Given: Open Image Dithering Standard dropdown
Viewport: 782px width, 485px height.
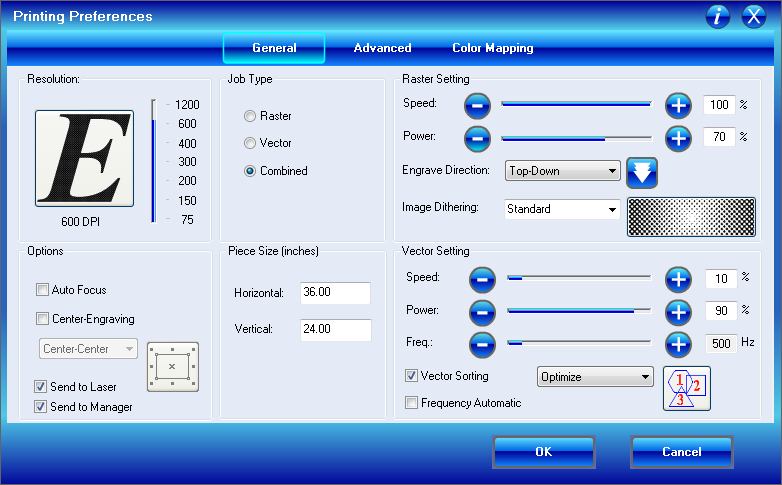Looking at the screenshot, I should [x=562, y=209].
